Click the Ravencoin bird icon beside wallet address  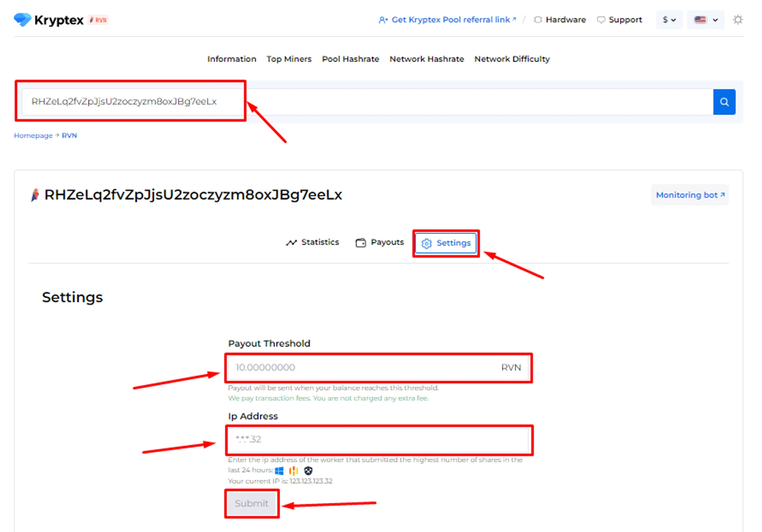[x=35, y=195]
